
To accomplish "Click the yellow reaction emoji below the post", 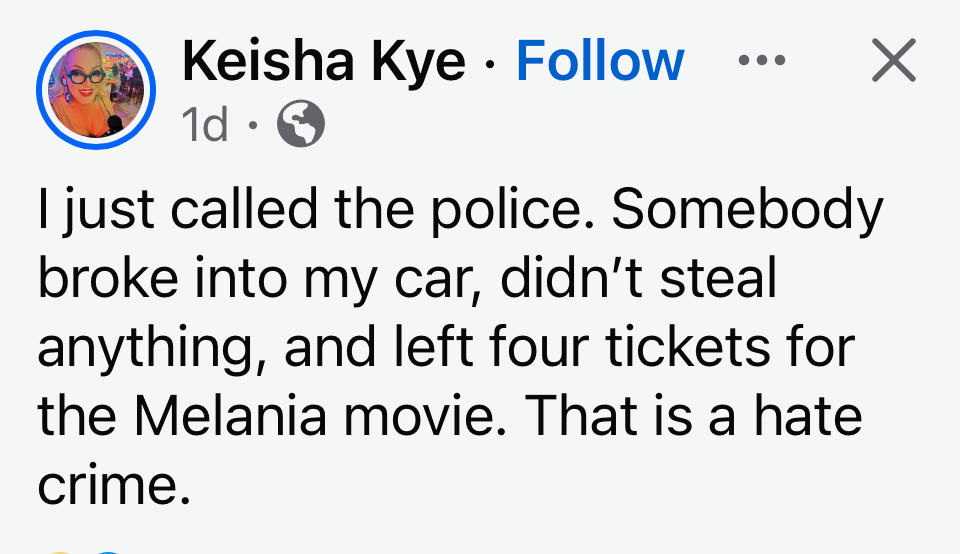I will pyautogui.click(x=60, y=550).
